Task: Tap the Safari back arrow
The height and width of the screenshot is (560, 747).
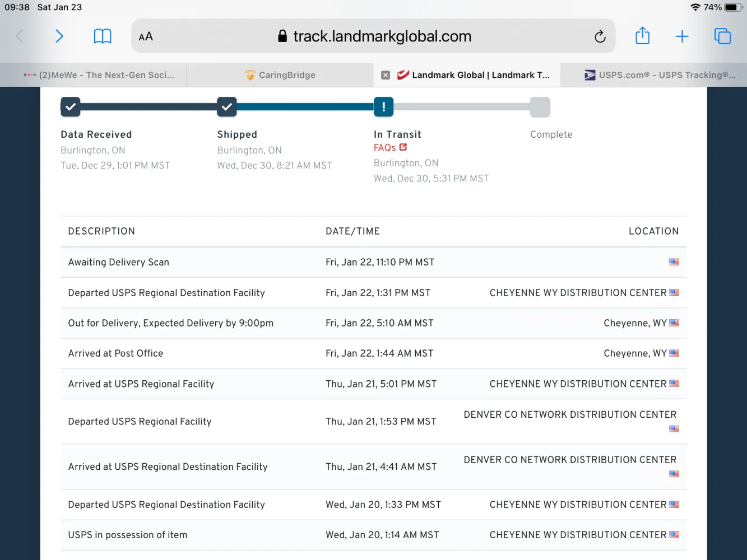Action: (x=20, y=36)
